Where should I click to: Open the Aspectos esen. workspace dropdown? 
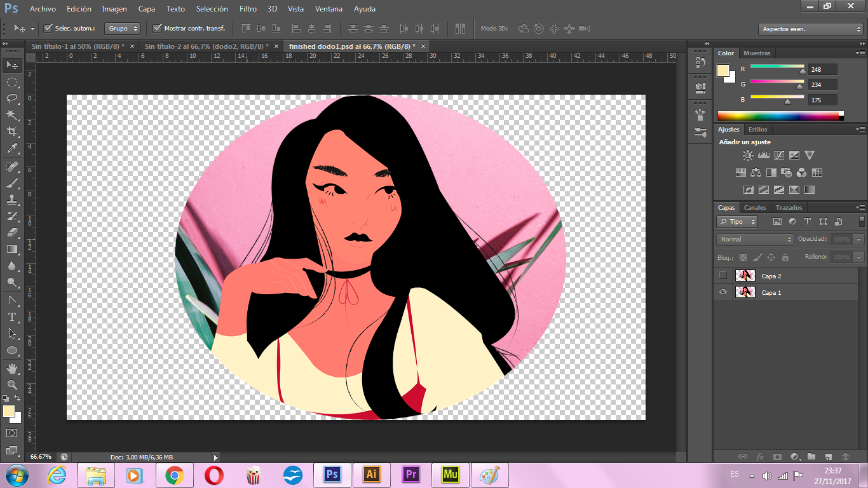[x=810, y=29]
